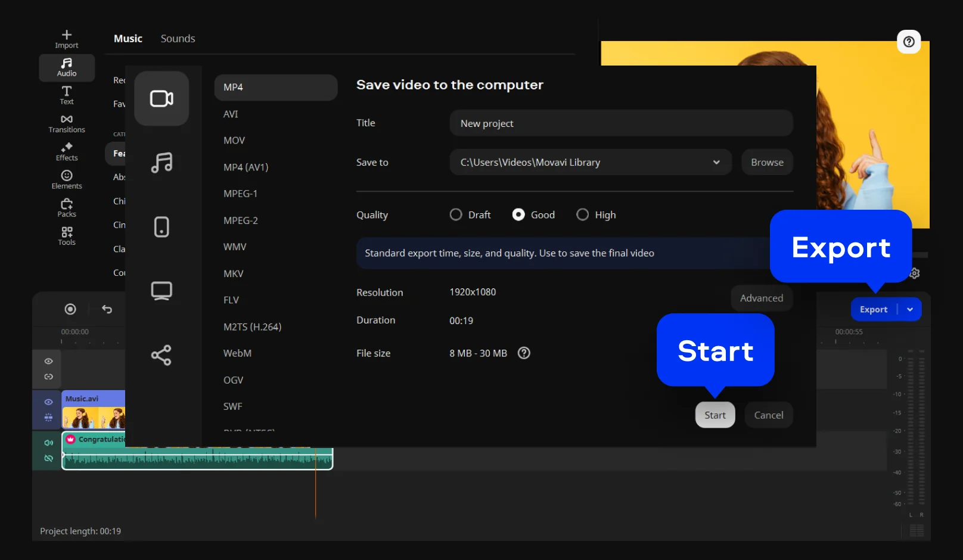Select the mobile device export category

161,226
